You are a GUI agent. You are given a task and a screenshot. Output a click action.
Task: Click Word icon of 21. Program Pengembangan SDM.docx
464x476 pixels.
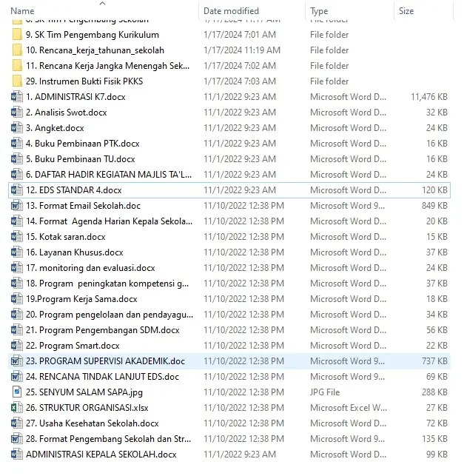(17, 330)
